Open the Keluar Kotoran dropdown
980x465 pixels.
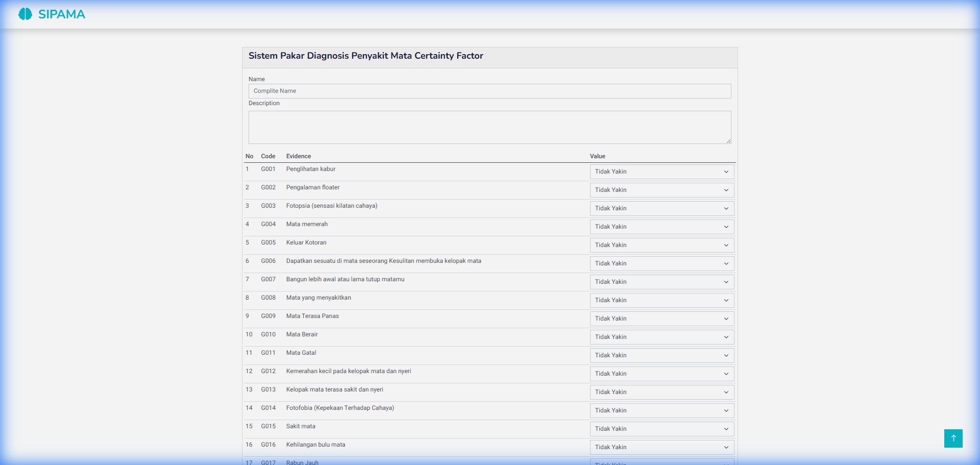[x=661, y=245]
